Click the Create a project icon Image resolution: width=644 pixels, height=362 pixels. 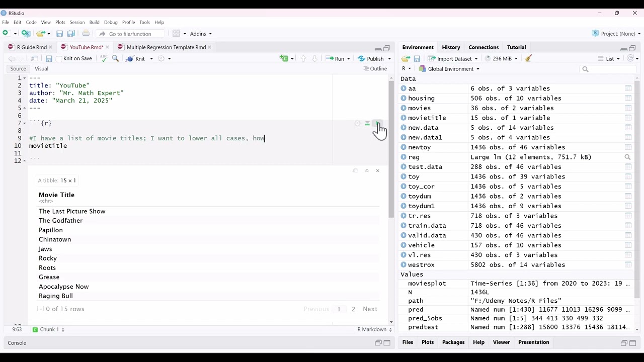(x=26, y=34)
